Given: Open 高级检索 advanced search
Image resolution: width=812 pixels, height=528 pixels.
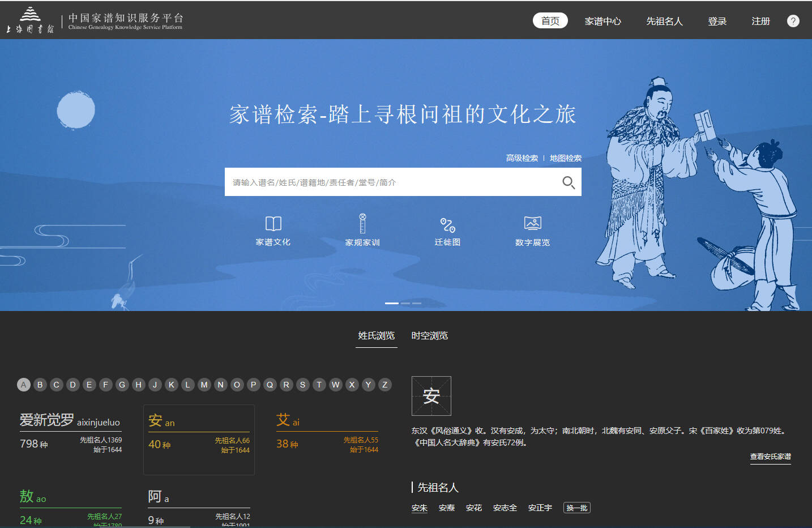Looking at the screenshot, I should [522, 158].
